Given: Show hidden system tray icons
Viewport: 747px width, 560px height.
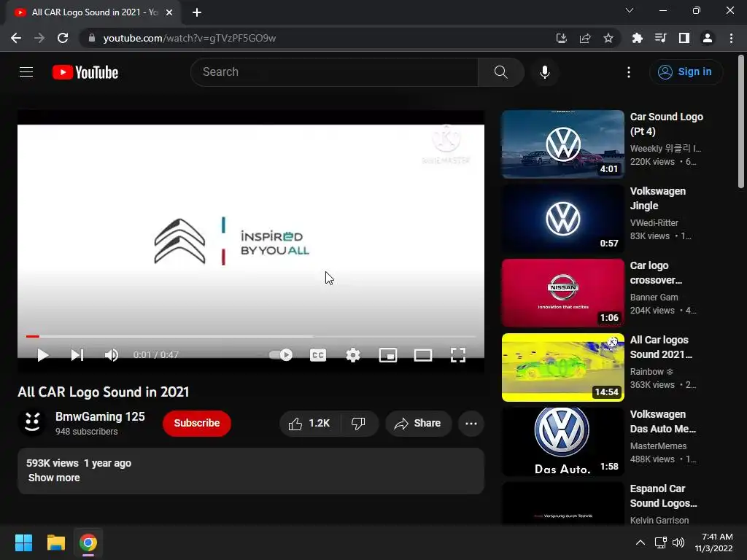Looking at the screenshot, I should [640, 542].
